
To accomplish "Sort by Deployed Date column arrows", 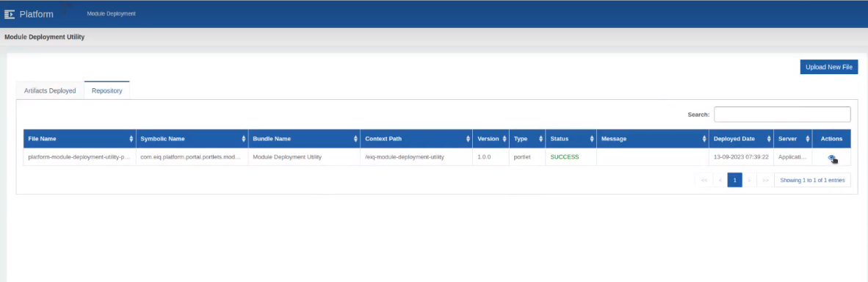I will coord(769,139).
